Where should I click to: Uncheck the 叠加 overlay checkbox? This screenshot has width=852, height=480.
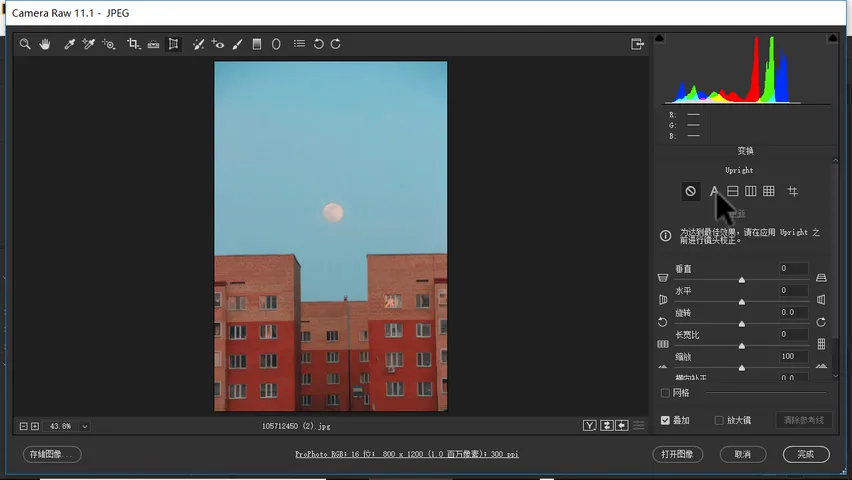(665, 420)
